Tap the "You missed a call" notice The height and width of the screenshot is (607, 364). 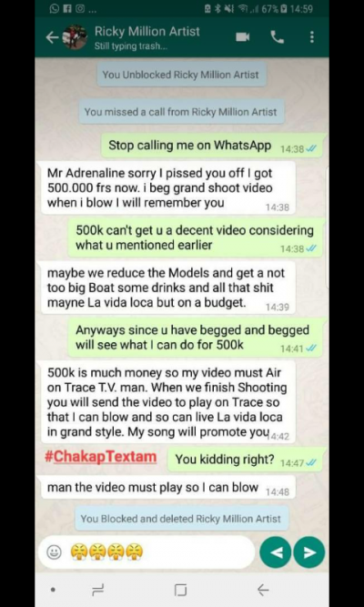(181, 112)
